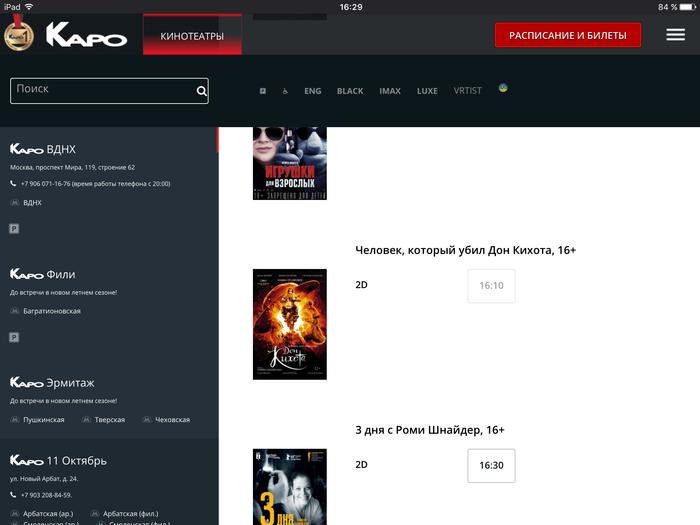Viewport: 700px width, 525px height.
Task: Toggle the BLACK hall filter
Action: (350, 91)
